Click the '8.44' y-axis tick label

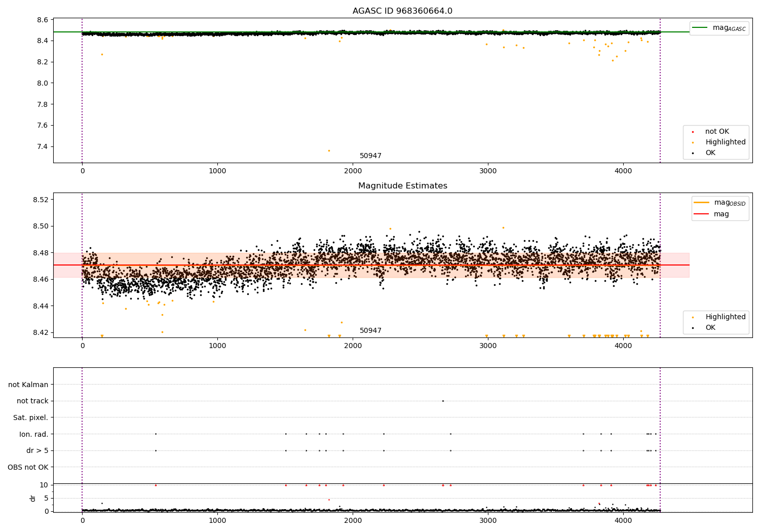tap(41, 306)
